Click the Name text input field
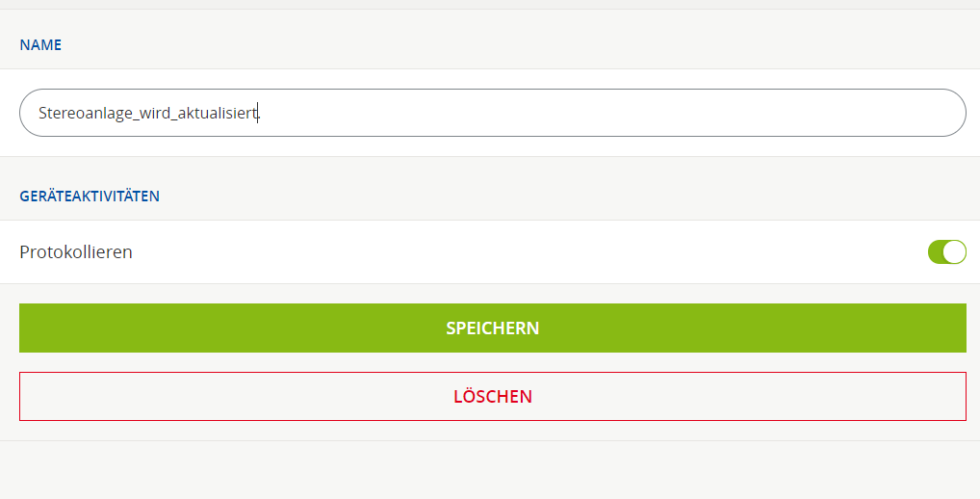Viewport: 980px width, 499px height. pos(492,113)
